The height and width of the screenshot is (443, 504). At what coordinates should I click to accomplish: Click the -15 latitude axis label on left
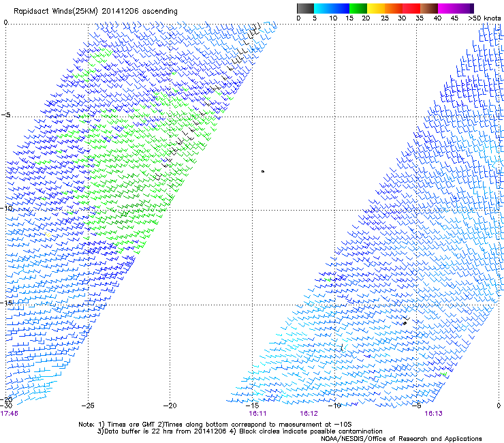[7, 303]
